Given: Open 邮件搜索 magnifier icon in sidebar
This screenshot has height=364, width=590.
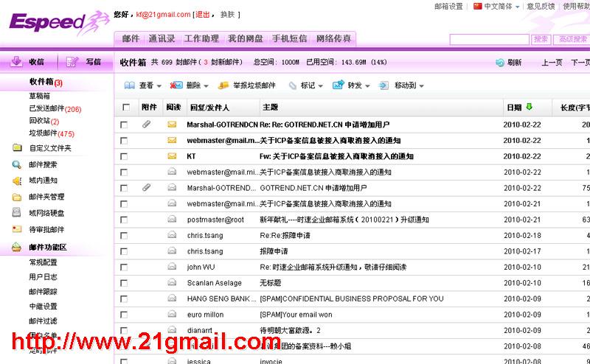Looking at the screenshot, I should point(16,164).
